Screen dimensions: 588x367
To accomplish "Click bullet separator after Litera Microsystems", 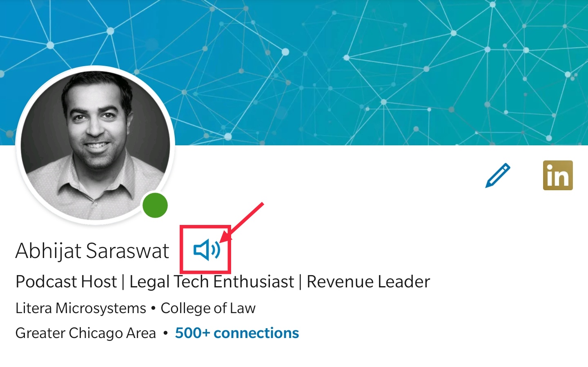I will pyautogui.click(x=153, y=309).
